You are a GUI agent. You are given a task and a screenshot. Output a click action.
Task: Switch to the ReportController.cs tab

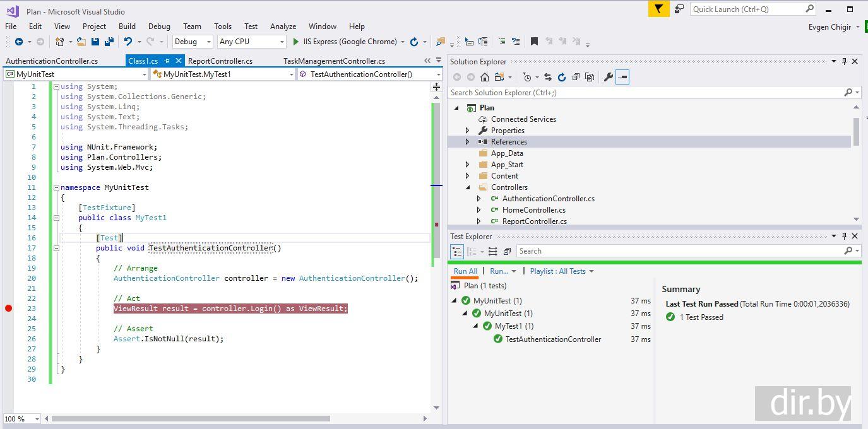220,61
